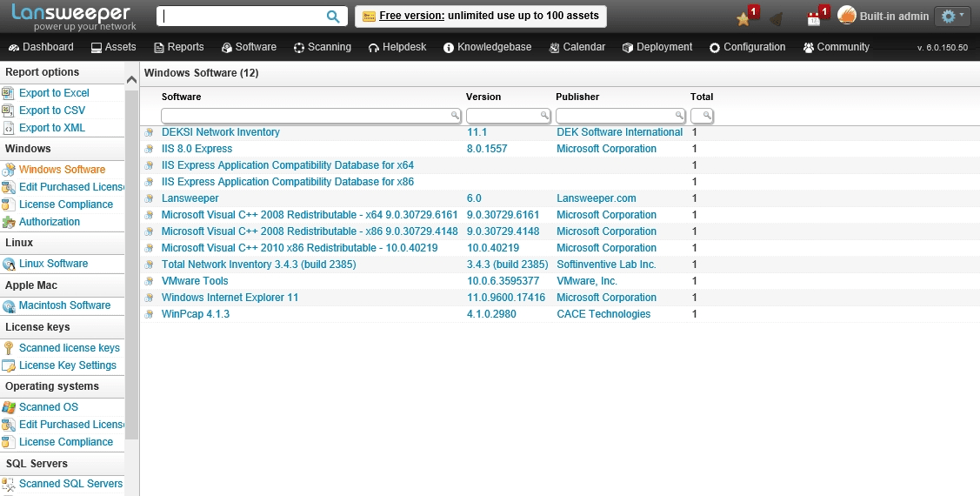Click the Export to XML icon

(x=8, y=128)
